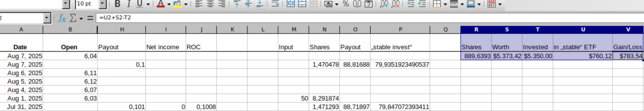The height and width of the screenshot is (111, 644).
Task: Click into the font size field
Action: [x=88, y=4]
